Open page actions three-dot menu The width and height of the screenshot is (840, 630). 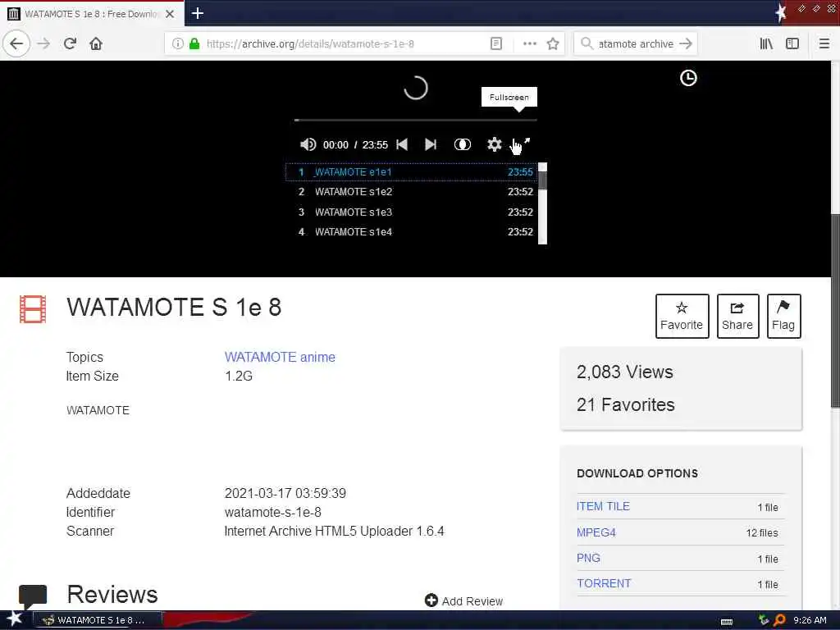[x=529, y=44]
